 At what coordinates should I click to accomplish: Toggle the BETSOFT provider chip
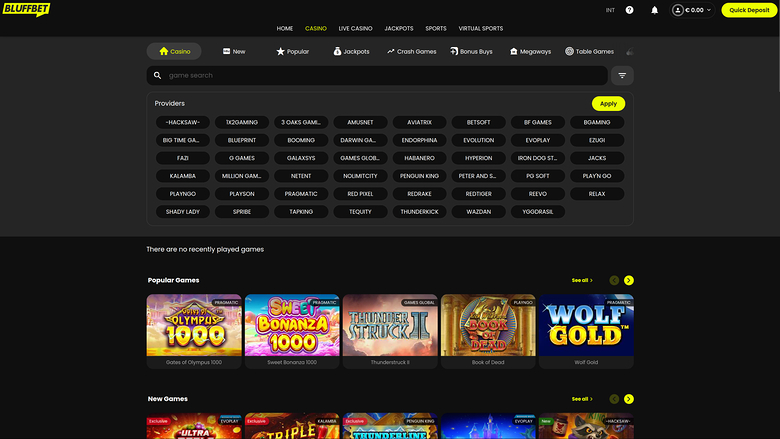tap(479, 122)
